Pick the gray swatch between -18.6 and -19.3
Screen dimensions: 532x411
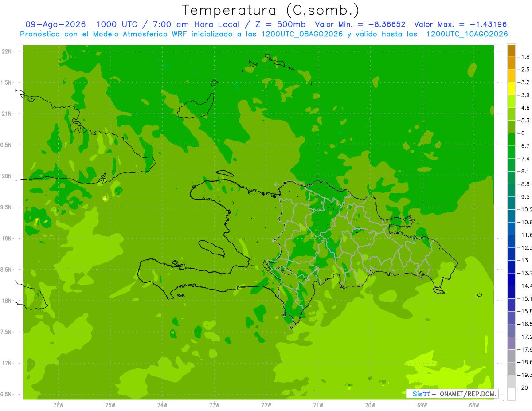pyautogui.click(x=511, y=369)
